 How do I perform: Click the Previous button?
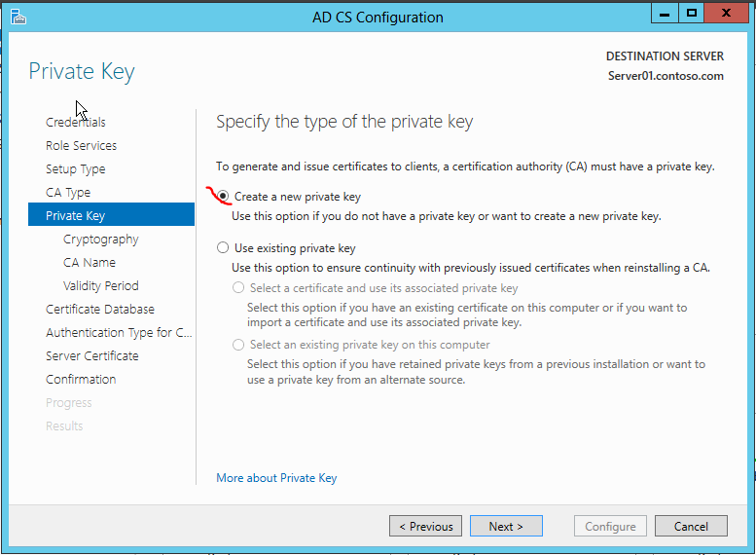tap(425, 527)
